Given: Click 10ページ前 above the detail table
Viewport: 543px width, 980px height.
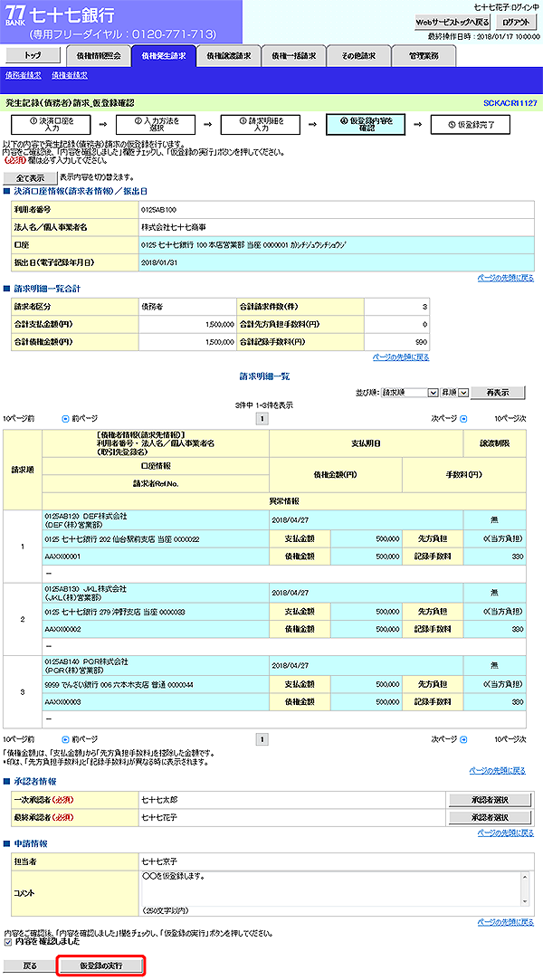Looking at the screenshot, I should [19, 418].
